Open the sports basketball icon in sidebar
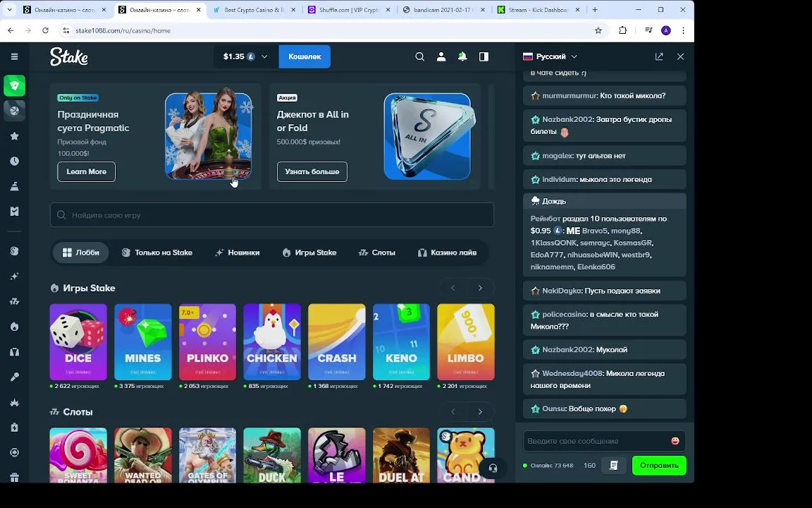The height and width of the screenshot is (508, 812). (15, 110)
